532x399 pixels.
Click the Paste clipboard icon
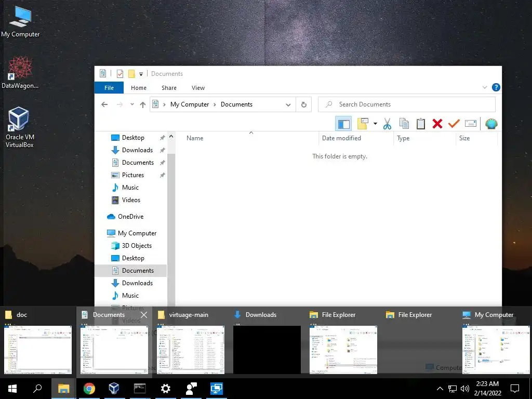421,124
